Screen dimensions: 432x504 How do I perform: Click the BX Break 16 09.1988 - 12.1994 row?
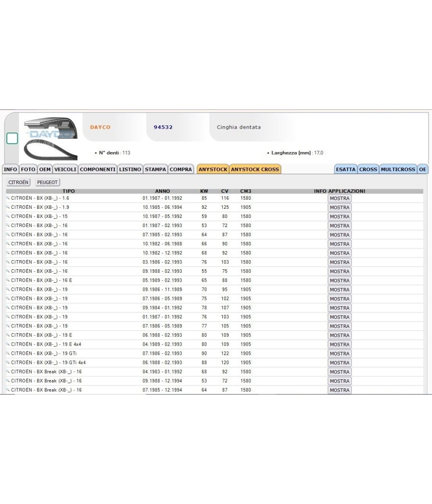coord(215,381)
